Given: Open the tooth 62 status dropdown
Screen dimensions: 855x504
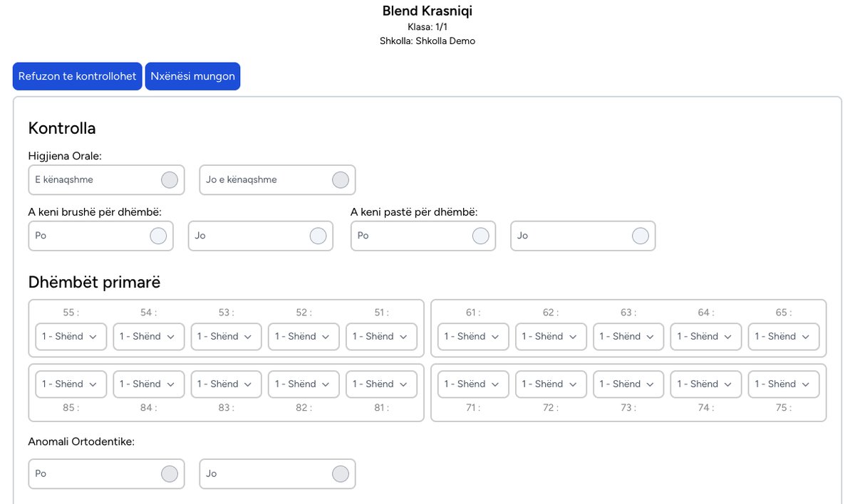Looking at the screenshot, I should pyautogui.click(x=551, y=337).
